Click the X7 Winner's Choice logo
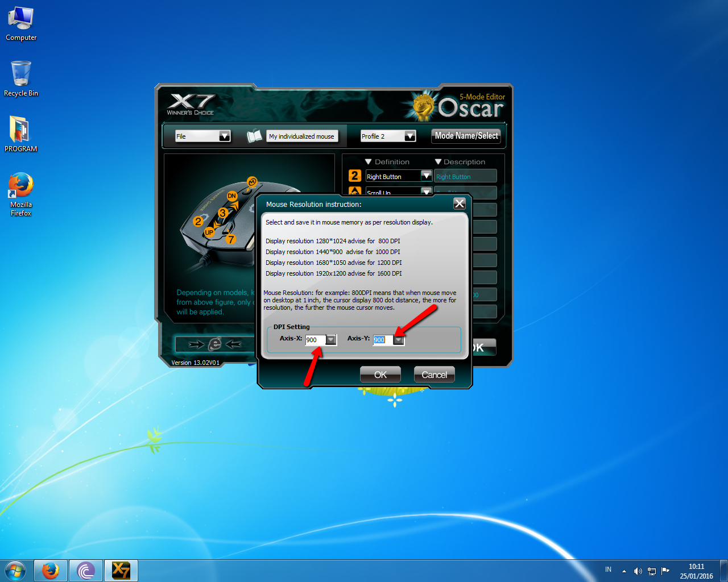The width and height of the screenshot is (728, 582). 191,104
